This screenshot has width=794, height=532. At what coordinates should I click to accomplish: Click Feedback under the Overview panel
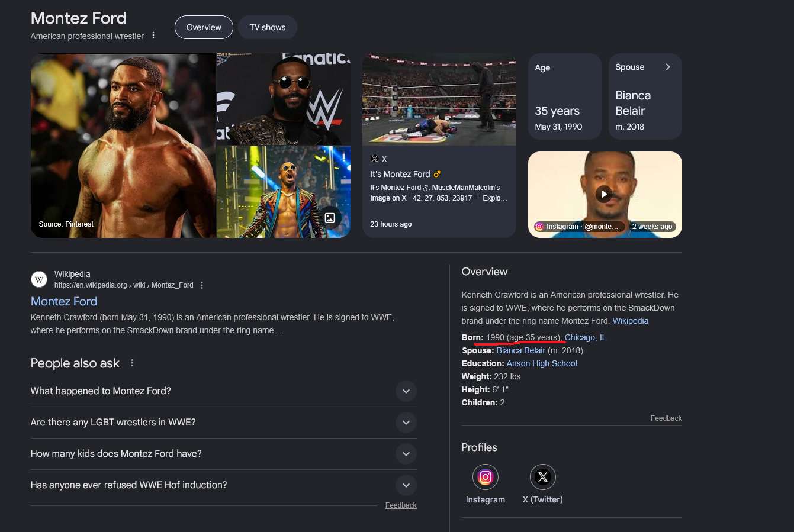pyautogui.click(x=666, y=418)
